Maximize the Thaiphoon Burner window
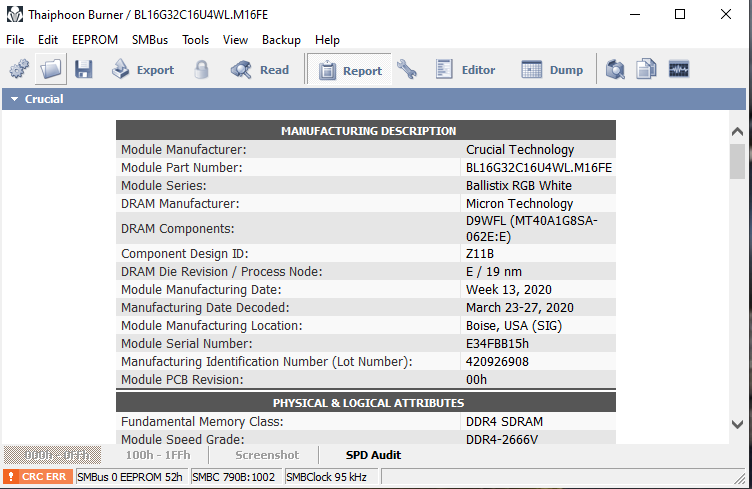 [680, 14]
